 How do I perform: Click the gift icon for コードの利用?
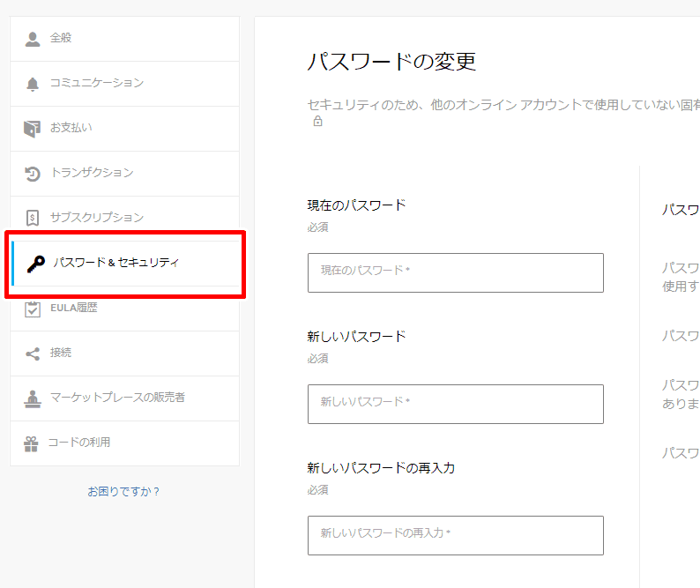point(31,443)
